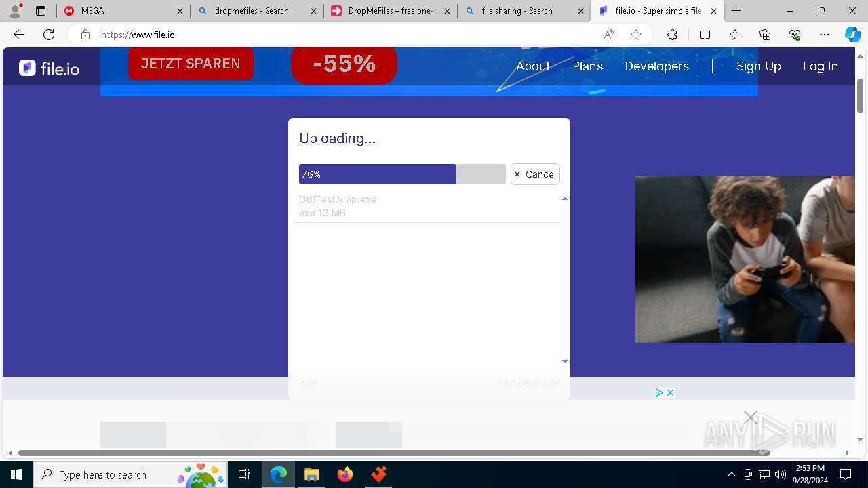Open the Copilot sidebar icon
The height and width of the screenshot is (488, 868).
[x=852, y=35]
